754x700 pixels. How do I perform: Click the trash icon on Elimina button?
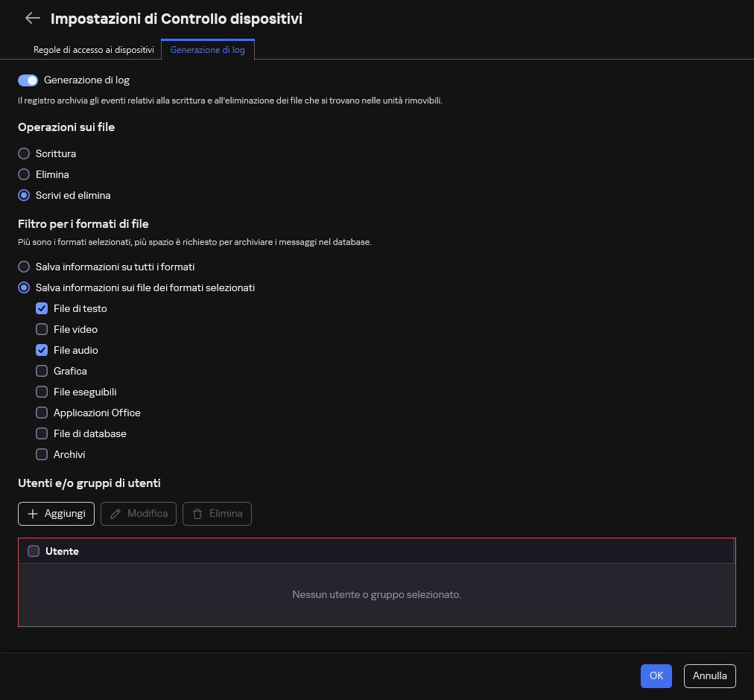click(197, 514)
